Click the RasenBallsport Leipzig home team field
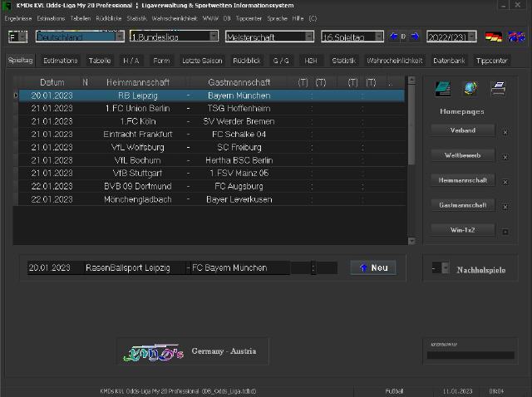532x397 pixels. [135, 267]
